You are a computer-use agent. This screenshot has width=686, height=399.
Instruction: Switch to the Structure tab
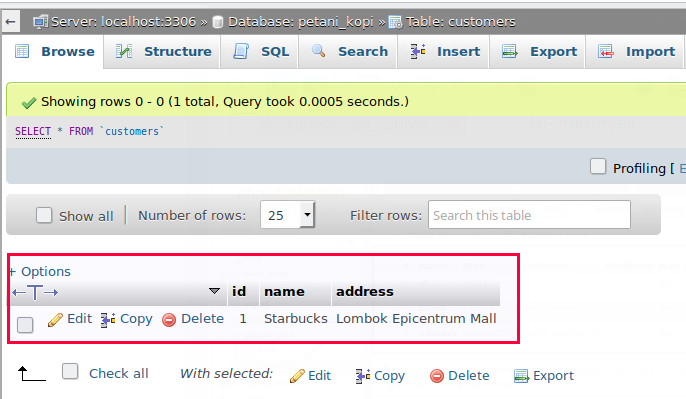(164, 52)
